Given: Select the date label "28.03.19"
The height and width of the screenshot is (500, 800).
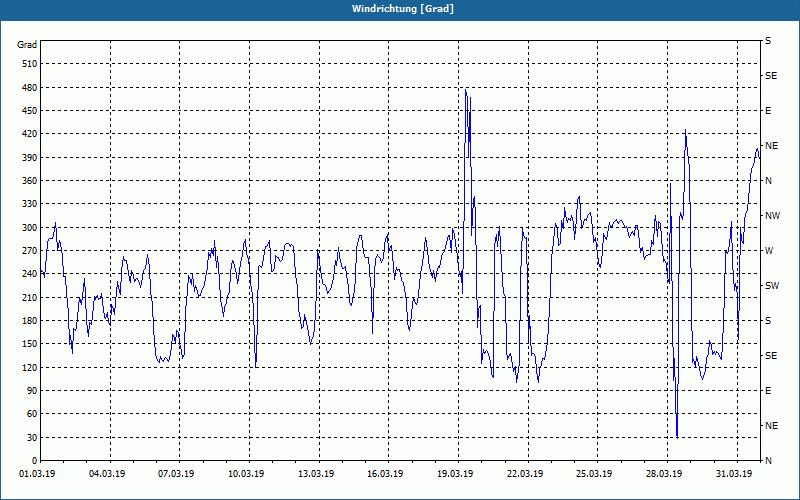Looking at the screenshot, I should click(x=664, y=474).
